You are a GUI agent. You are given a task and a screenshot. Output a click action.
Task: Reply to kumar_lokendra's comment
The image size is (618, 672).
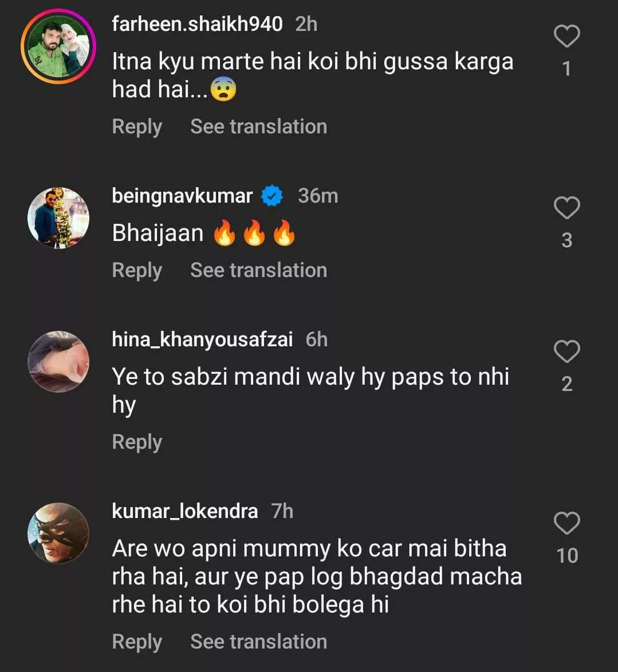137,642
